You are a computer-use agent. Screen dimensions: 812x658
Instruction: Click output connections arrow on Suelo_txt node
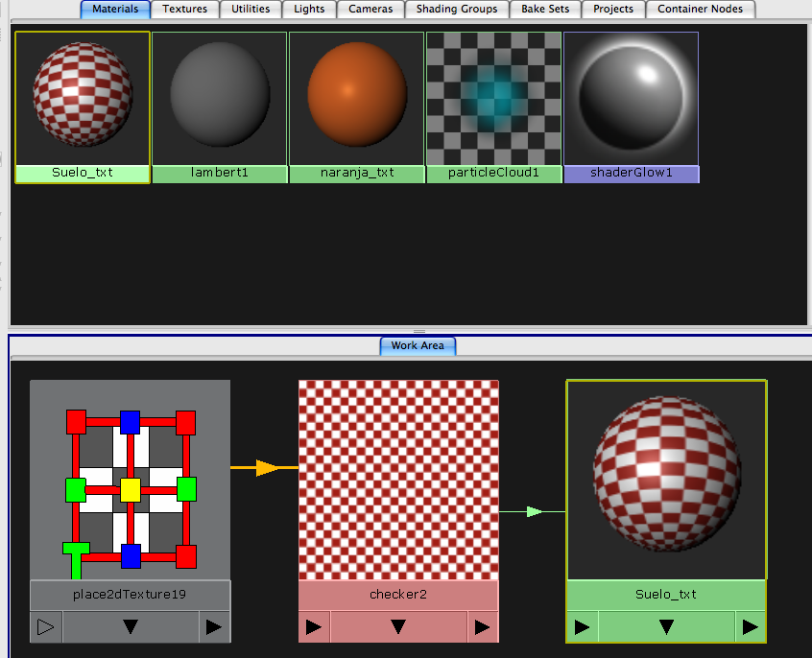(x=750, y=626)
